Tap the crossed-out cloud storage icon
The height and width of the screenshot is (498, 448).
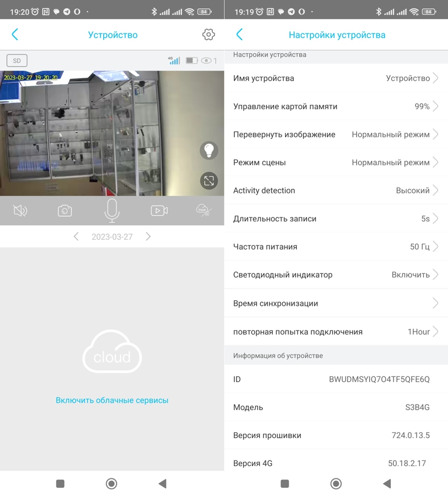click(203, 210)
